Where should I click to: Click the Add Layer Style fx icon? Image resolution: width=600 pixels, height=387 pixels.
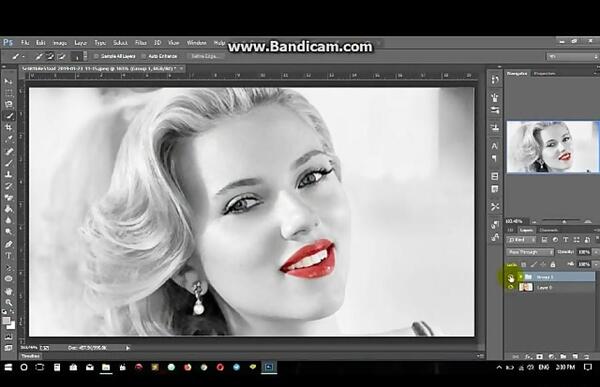528,356
